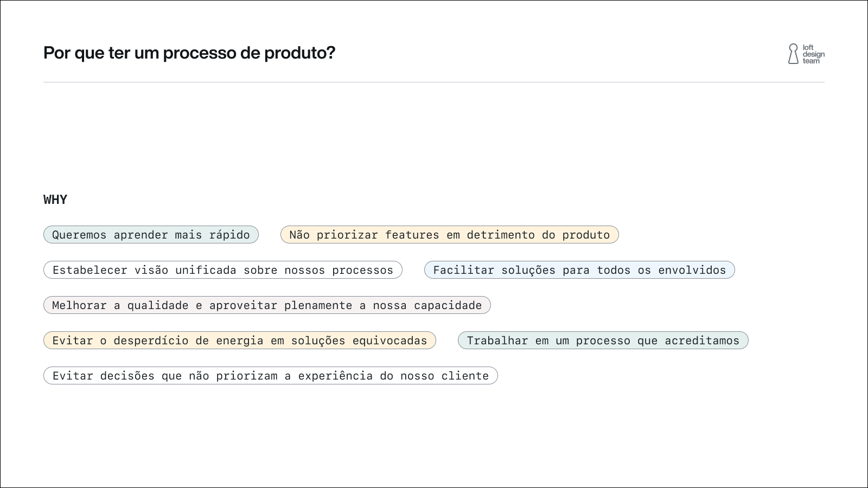The width and height of the screenshot is (868, 488).
Task: Click the 'loft design team' logo text
Action: tap(813, 54)
